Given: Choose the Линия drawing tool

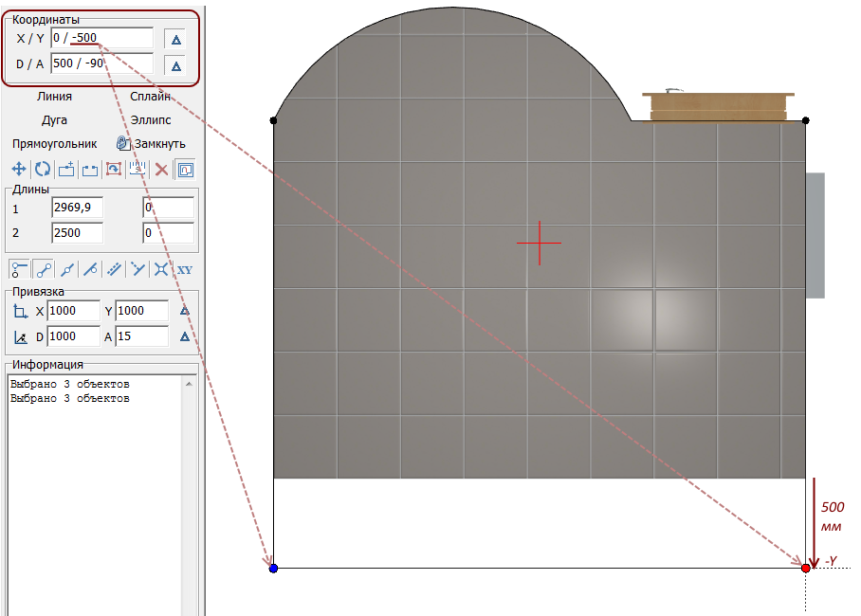Looking at the screenshot, I should 54,96.
